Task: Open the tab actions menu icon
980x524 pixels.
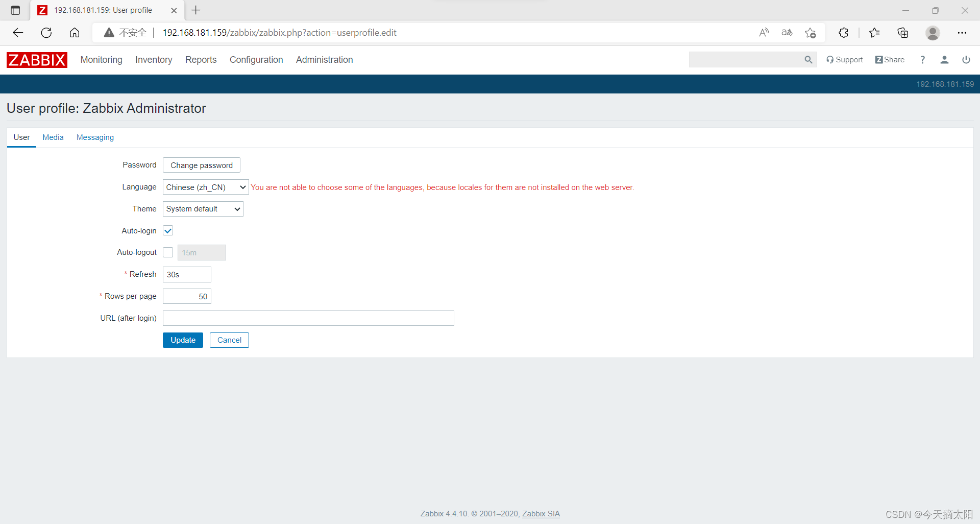Action: tap(15, 10)
